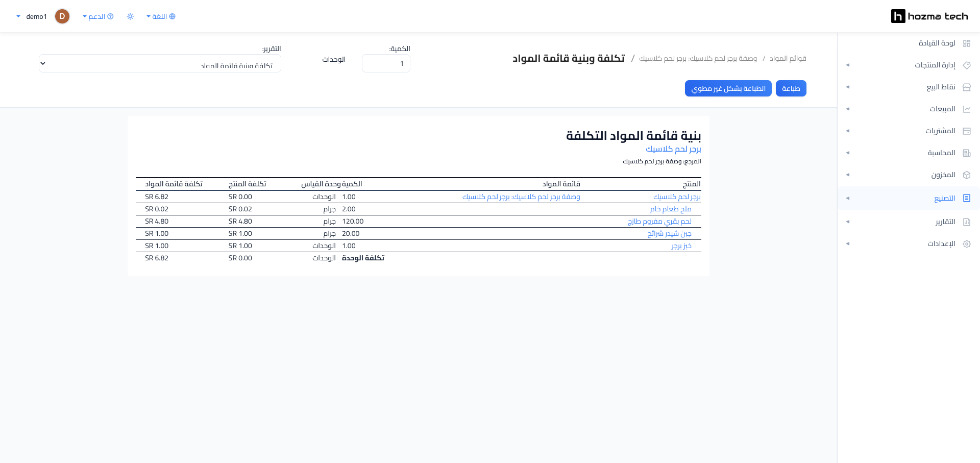
Task: Click the product management tag icon
Action: tap(966, 65)
